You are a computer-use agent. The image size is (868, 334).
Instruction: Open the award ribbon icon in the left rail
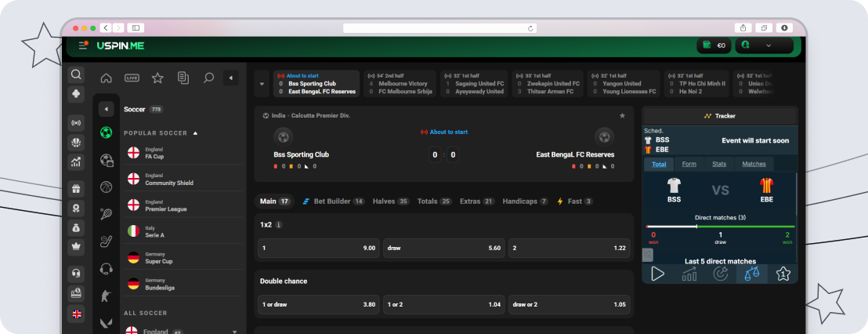[77, 209]
